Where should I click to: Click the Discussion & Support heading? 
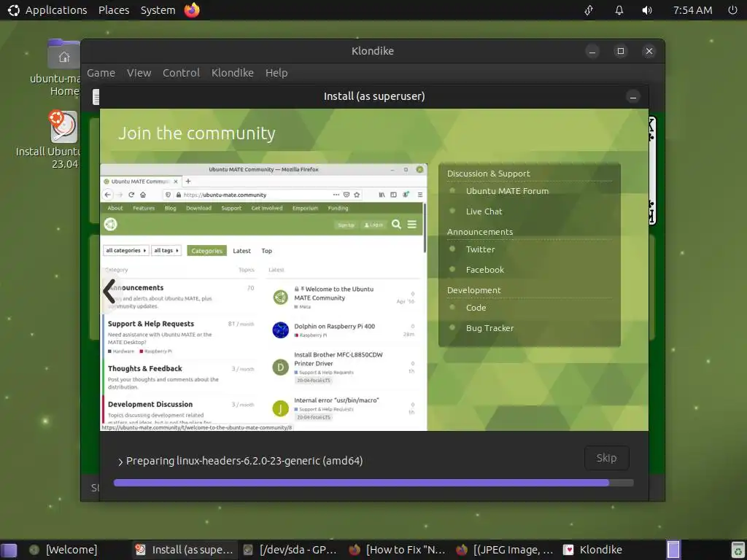(x=488, y=174)
